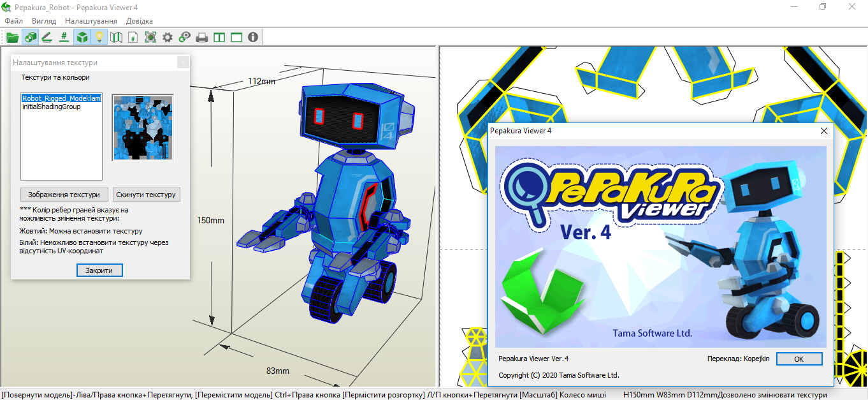Click the Закрити button in texture settings

(x=99, y=270)
